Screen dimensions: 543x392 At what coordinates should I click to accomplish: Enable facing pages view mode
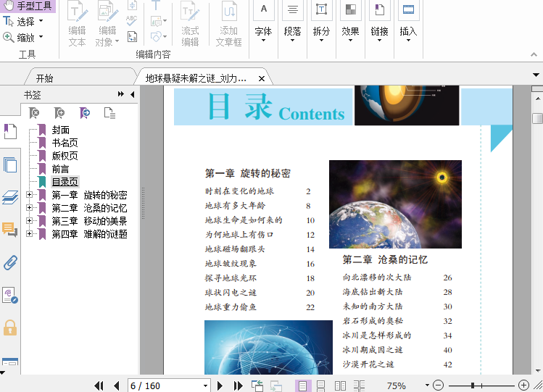pos(340,385)
